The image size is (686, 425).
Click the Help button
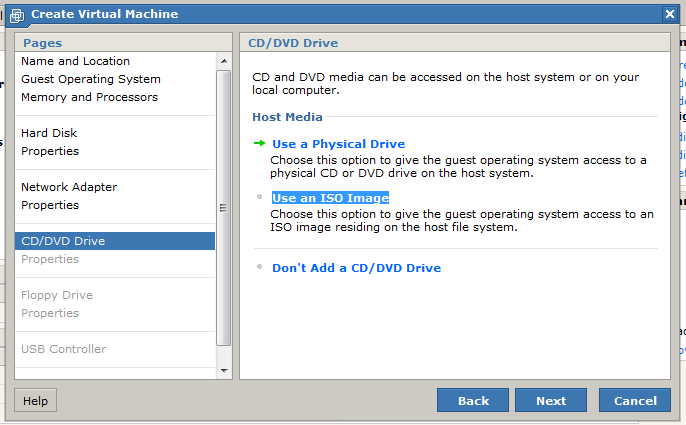point(35,400)
